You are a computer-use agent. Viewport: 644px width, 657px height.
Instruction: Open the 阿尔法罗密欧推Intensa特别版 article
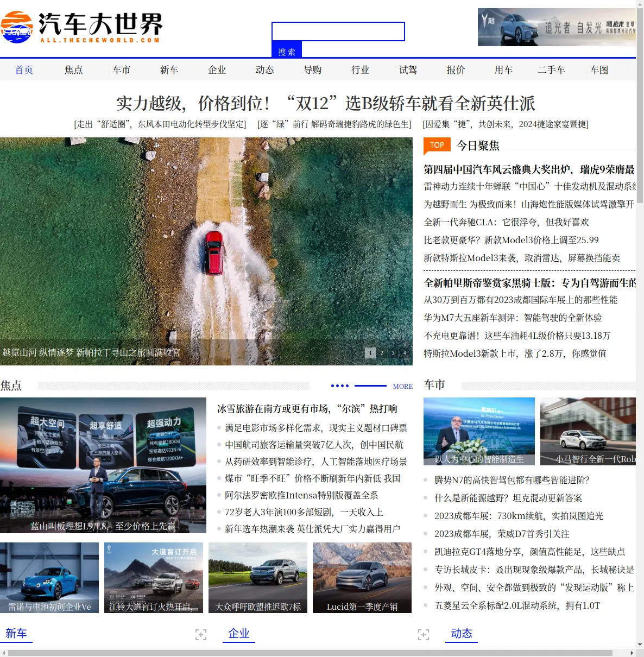pos(301,495)
